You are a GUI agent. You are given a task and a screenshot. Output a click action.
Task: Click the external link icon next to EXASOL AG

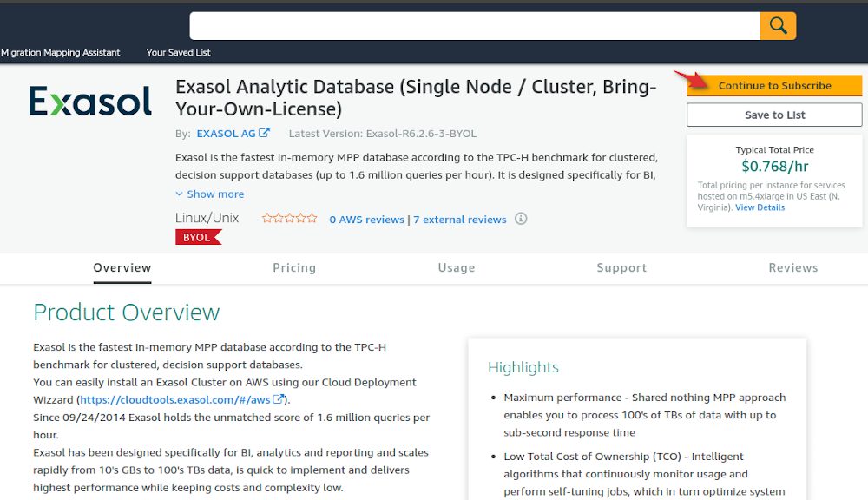264,133
